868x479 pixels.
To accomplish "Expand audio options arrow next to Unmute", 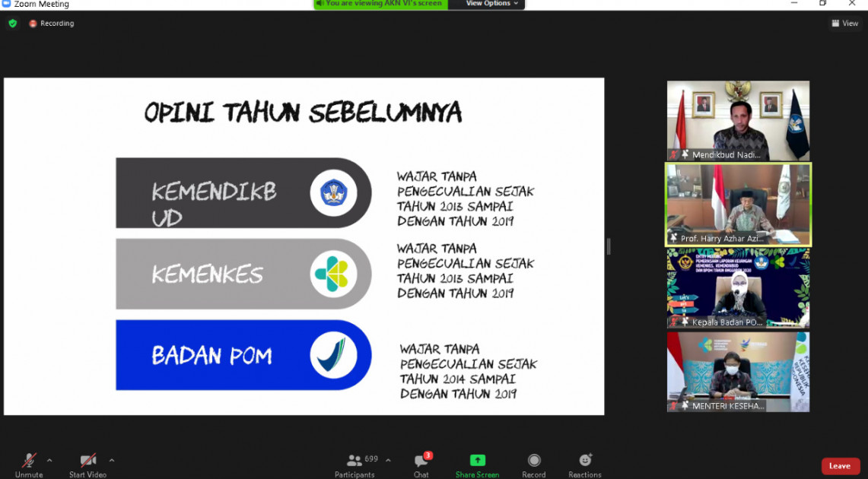I will [x=49, y=460].
